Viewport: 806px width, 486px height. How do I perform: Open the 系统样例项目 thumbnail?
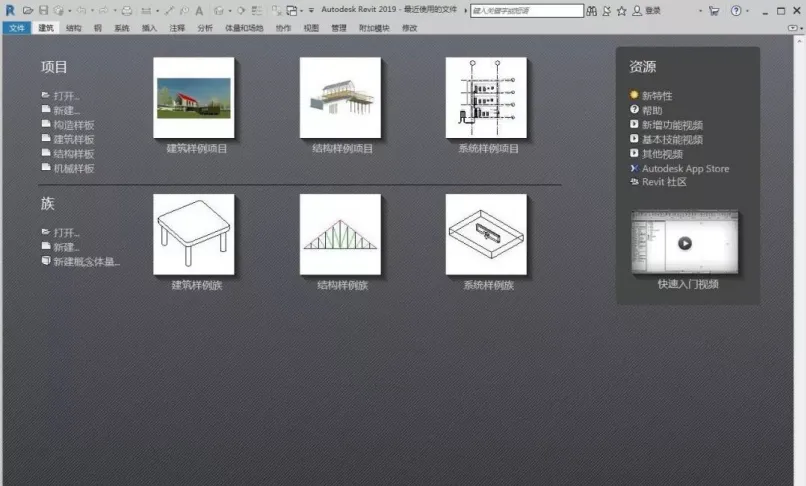point(486,98)
